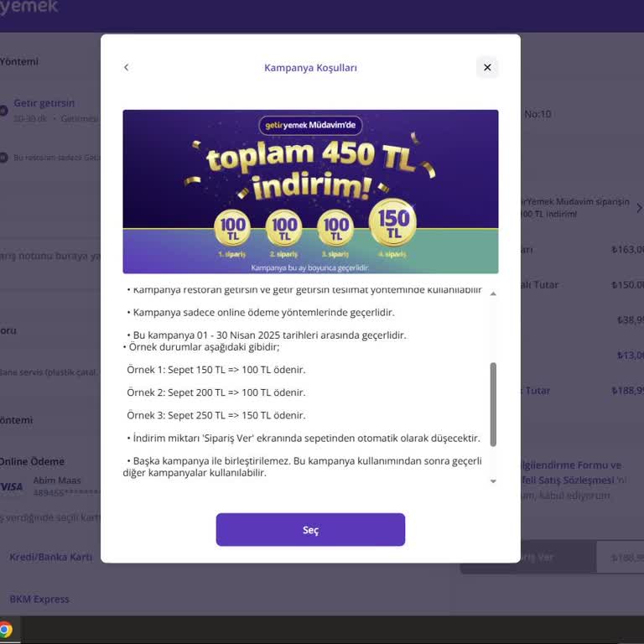644x644 pixels.
Task: Open Müdavim campaign chevron in background page
Action: (x=639, y=208)
